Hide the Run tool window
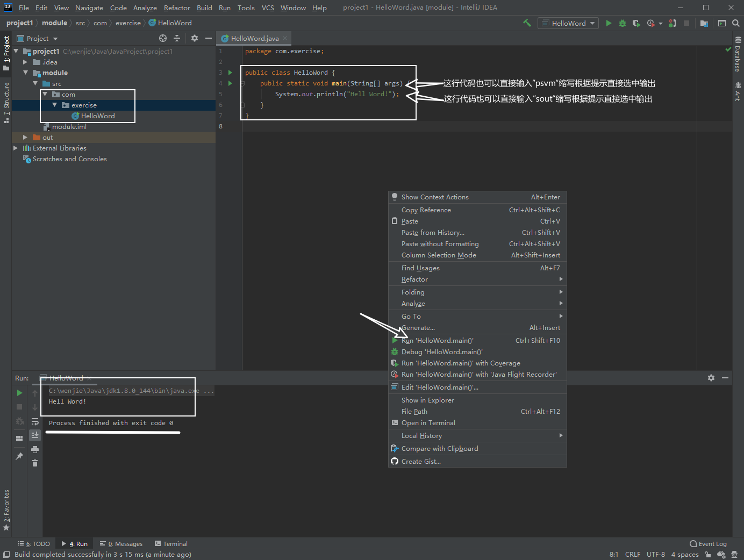744x560 pixels. (x=725, y=378)
